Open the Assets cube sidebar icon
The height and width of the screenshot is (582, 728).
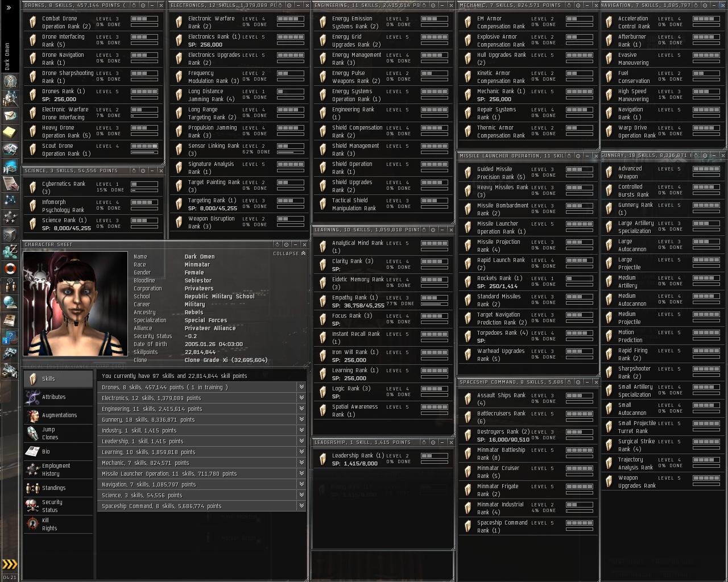click(x=10, y=234)
